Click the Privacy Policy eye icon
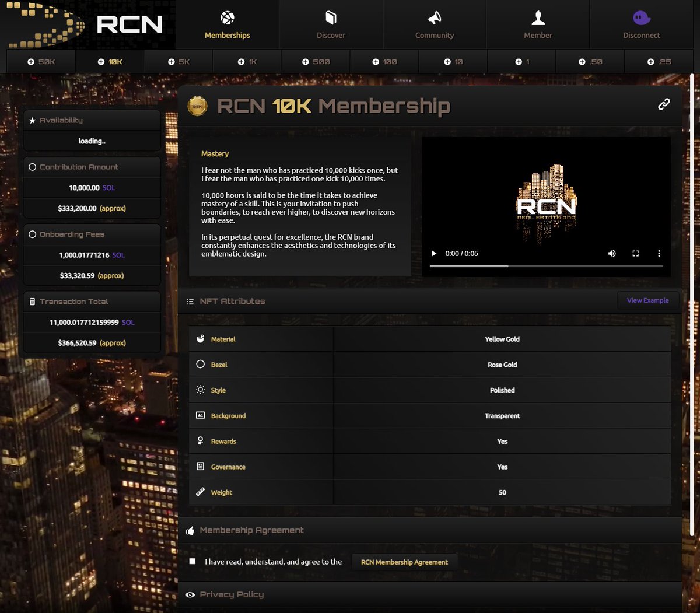Image resolution: width=700 pixels, height=613 pixels. tap(190, 595)
